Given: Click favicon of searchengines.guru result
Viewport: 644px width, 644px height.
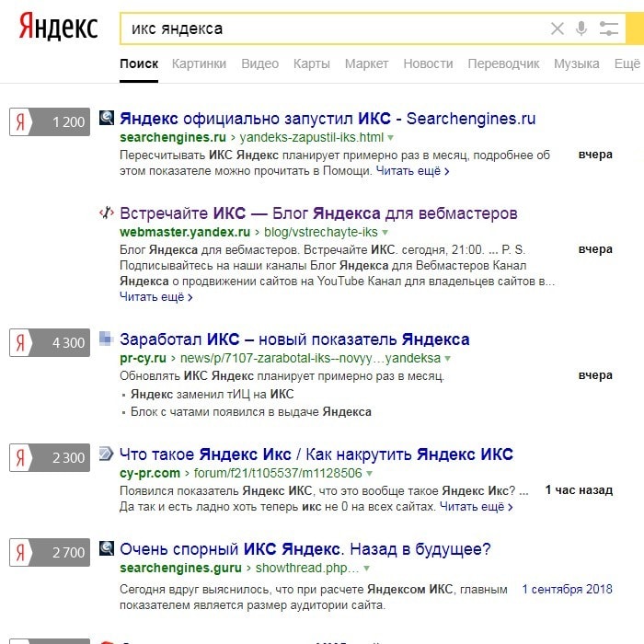Looking at the screenshot, I should [107, 548].
